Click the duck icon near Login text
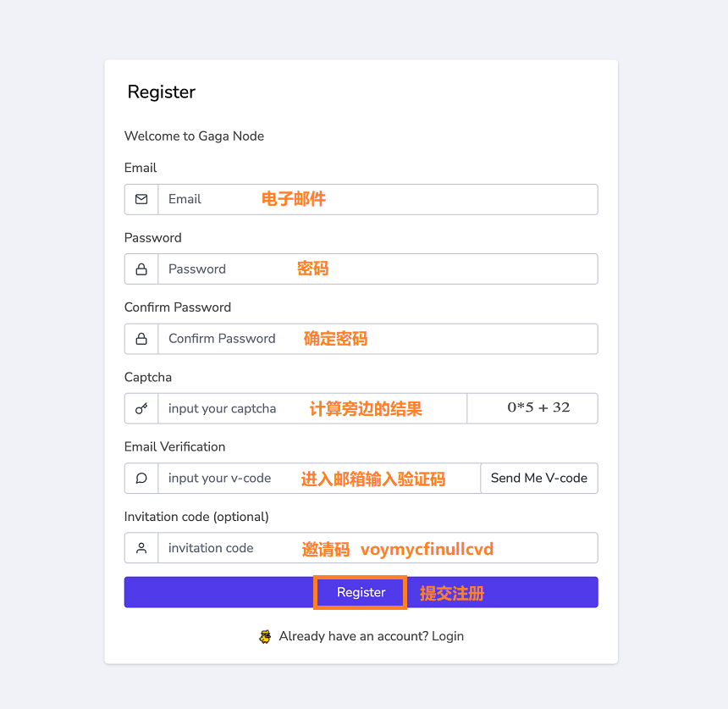The height and width of the screenshot is (709, 728). (265, 636)
